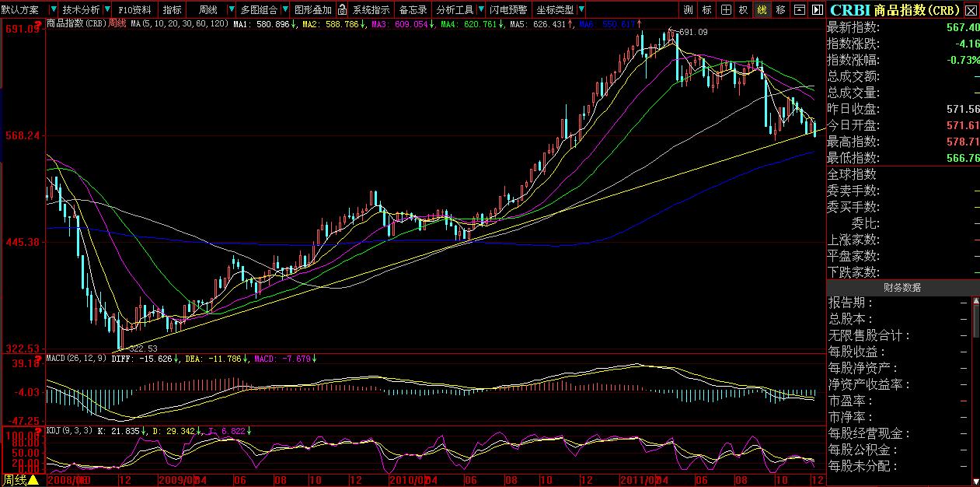Click the green MA4: 620.761 value
The width and height of the screenshot is (980, 487).
tap(469, 25)
